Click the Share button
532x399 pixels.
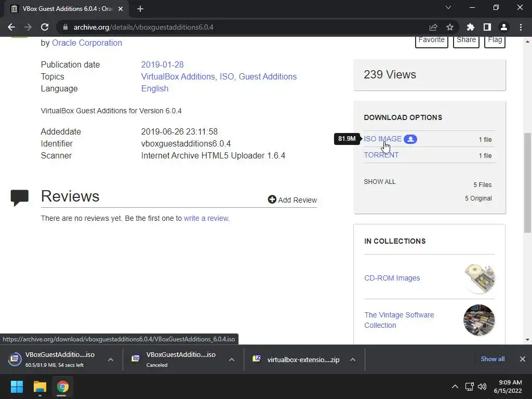coord(466,42)
